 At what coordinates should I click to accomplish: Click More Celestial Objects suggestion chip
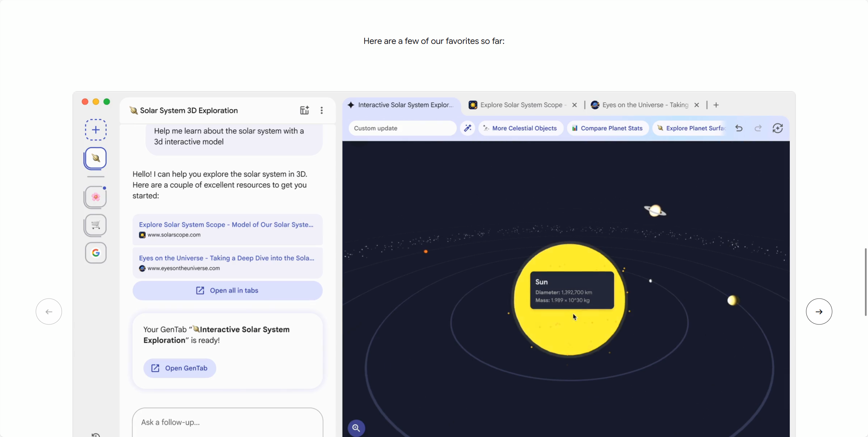520,128
